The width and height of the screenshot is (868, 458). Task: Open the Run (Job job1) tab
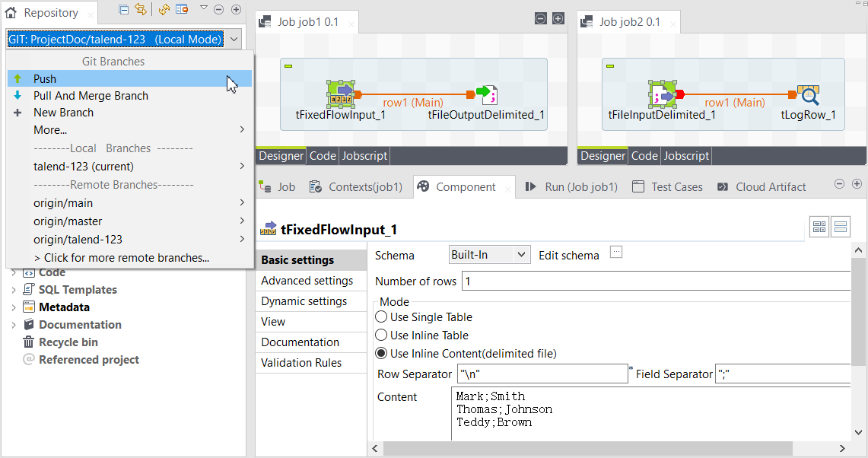click(571, 187)
